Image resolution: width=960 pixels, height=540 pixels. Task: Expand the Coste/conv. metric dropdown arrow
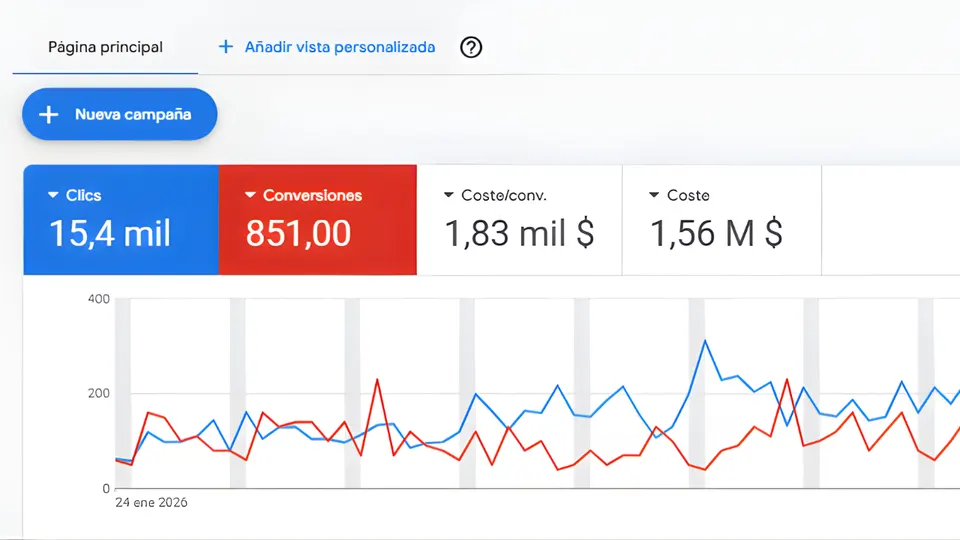[x=449, y=195]
